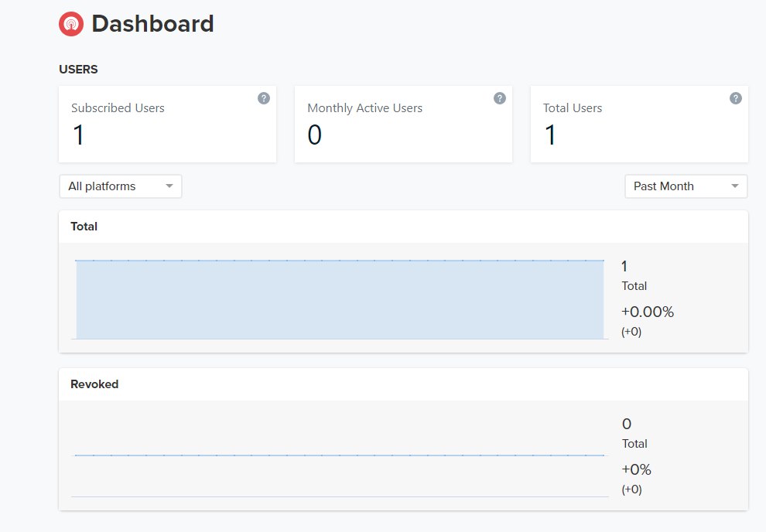Click the Revoked line graph

340,455
